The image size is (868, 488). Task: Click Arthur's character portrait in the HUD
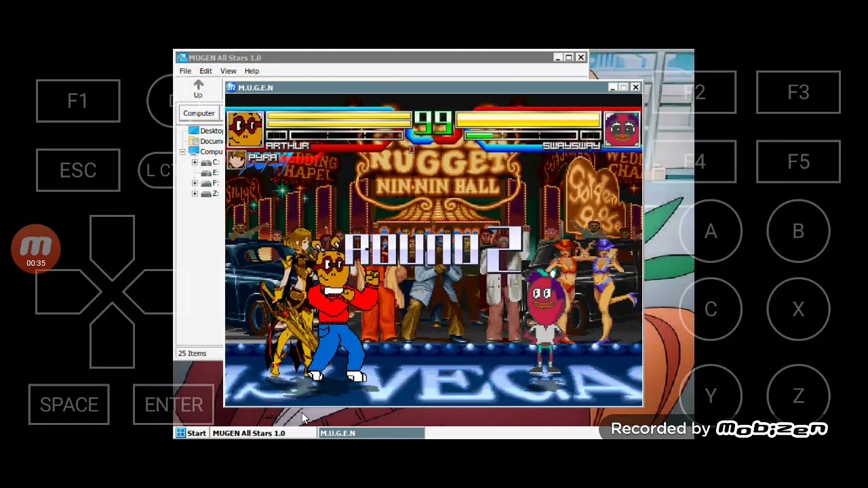pos(245,129)
